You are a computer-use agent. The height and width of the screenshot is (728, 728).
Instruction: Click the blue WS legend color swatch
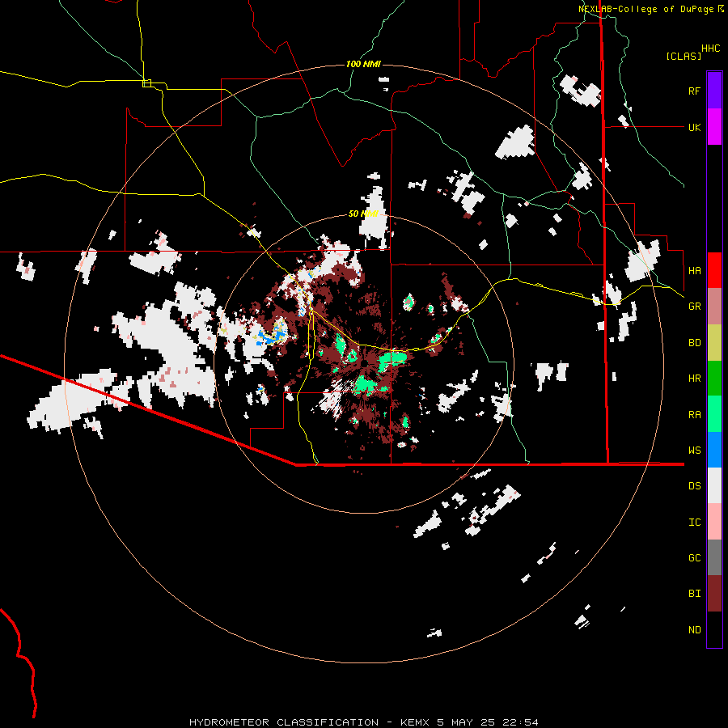coord(714,450)
